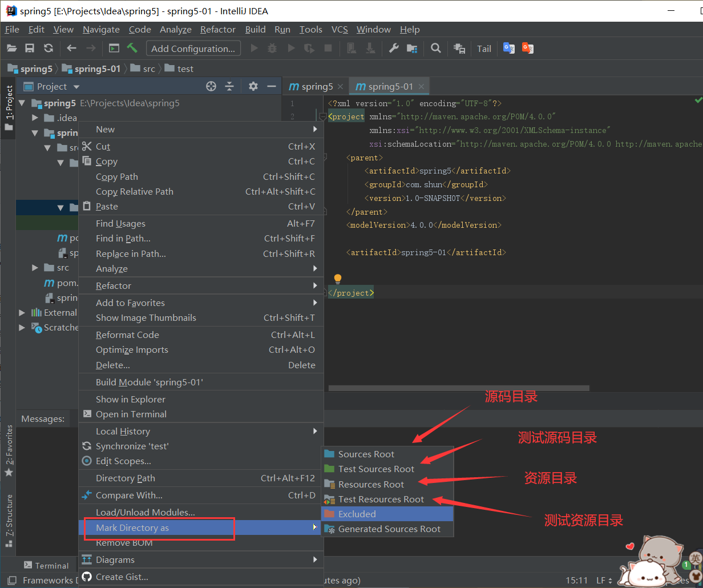Image resolution: width=703 pixels, height=588 pixels.
Task: Open Settings via the wrench icon
Action: pyautogui.click(x=394, y=49)
